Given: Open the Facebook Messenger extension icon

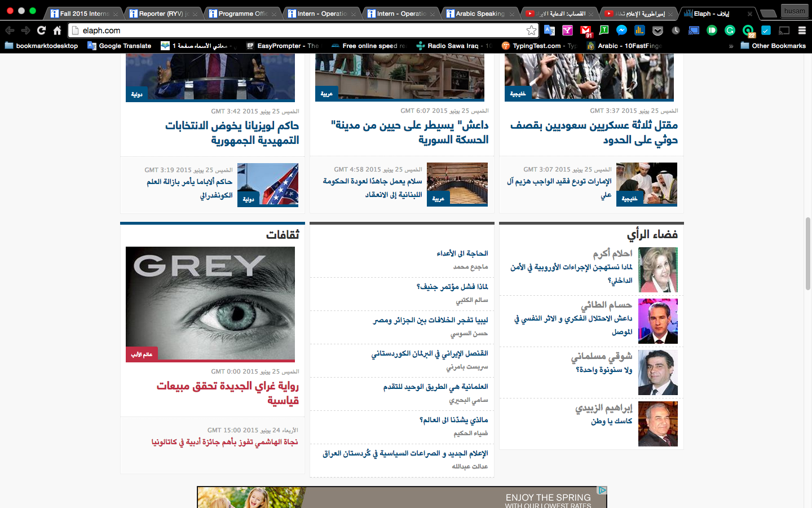Looking at the screenshot, I should pyautogui.click(x=621, y=30).
